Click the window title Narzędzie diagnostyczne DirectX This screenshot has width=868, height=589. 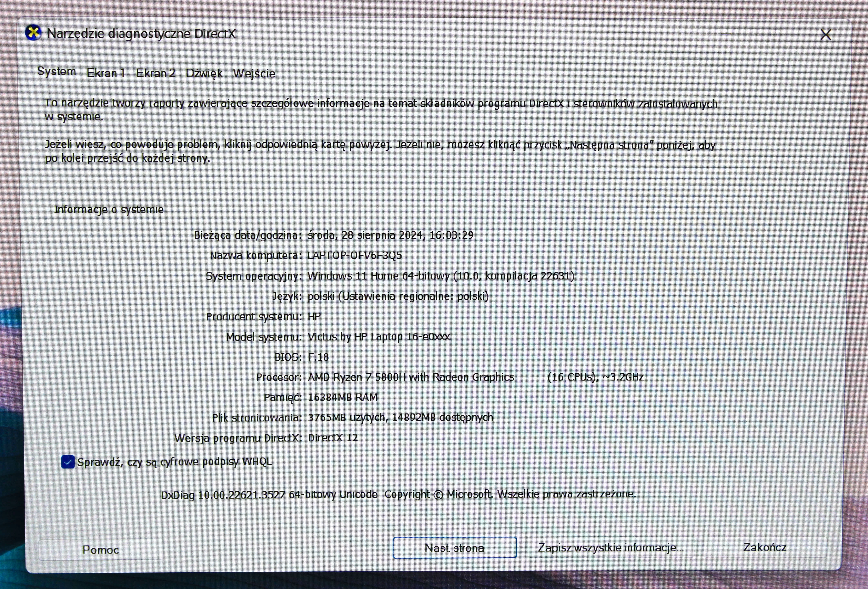pos(141,34)
